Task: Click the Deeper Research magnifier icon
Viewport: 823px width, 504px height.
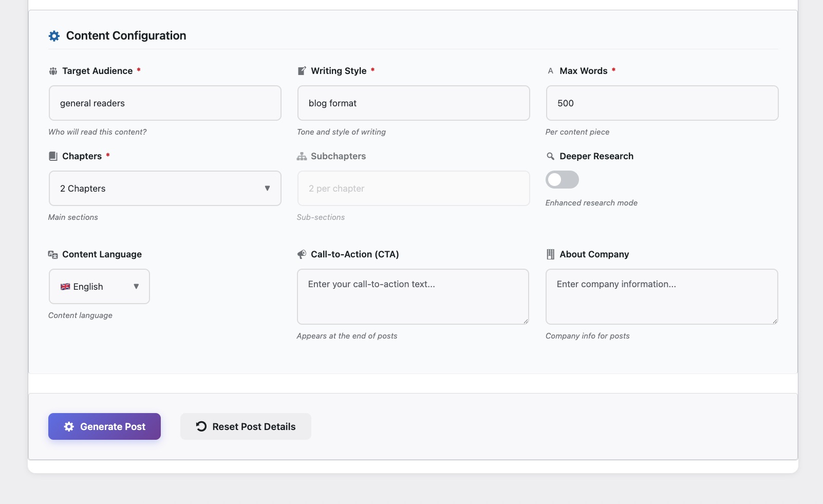Action: tap(551, 156)
